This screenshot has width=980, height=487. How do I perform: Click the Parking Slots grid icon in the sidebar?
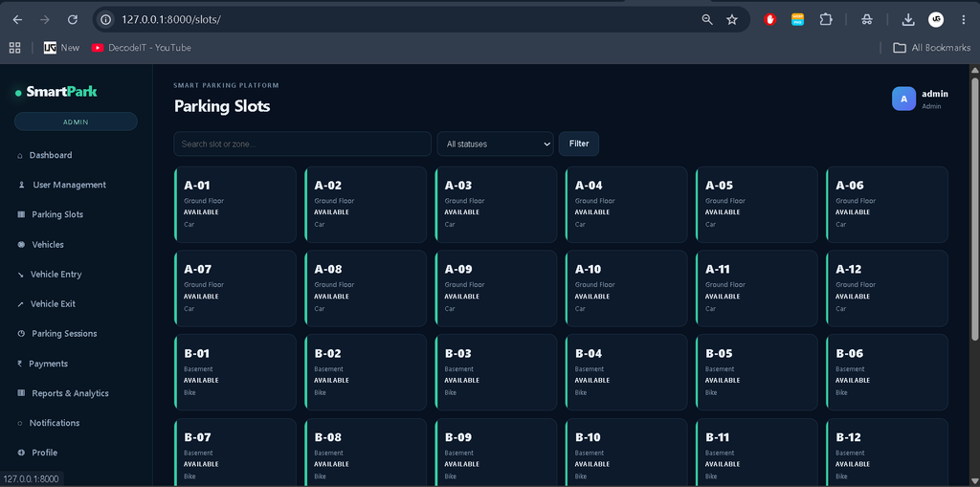click(x=21, y=214)
